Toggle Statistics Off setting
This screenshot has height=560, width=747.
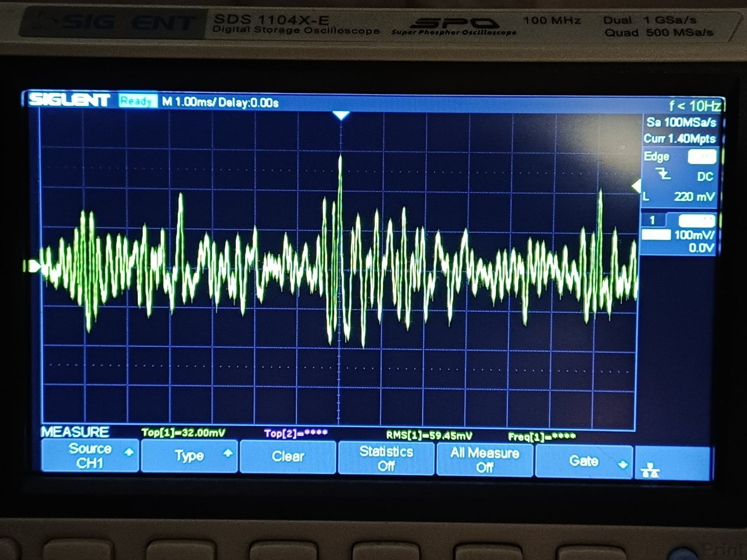coord(386,458)
